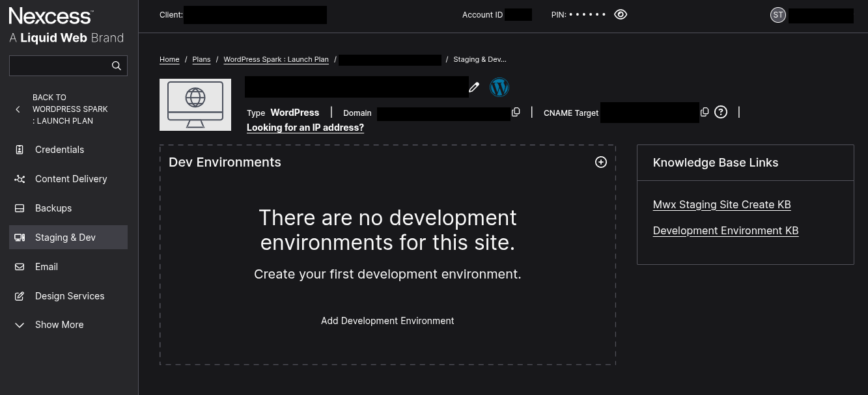Click the plus icon in Dev Environments
This screenshot has width=868, height=395.
[601, 162]
